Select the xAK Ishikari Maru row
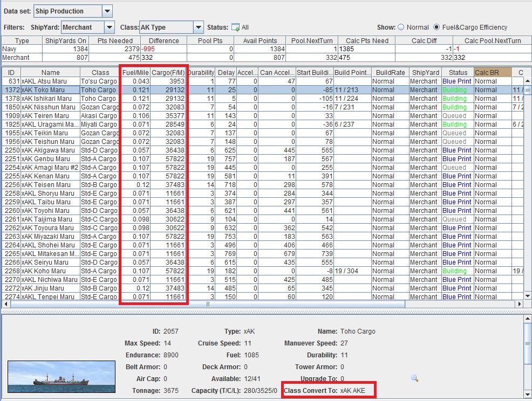 [x=50, y=99]
